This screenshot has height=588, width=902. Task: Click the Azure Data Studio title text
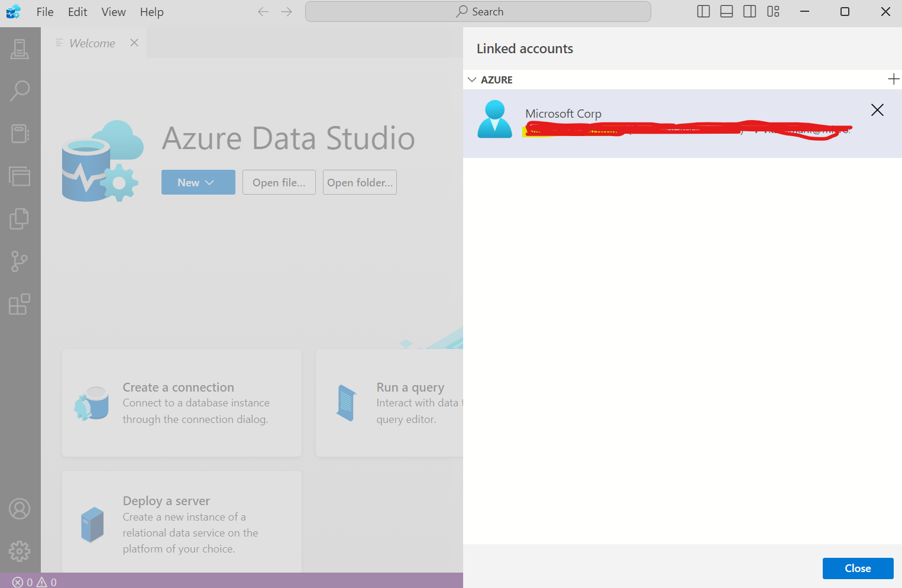click(x=289, y=138)
